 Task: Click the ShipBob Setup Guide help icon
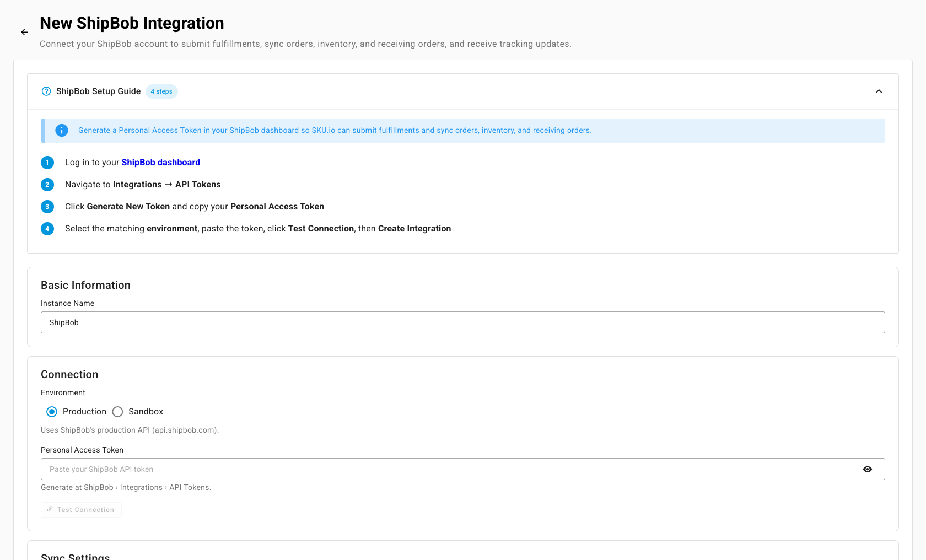[46, 91]
